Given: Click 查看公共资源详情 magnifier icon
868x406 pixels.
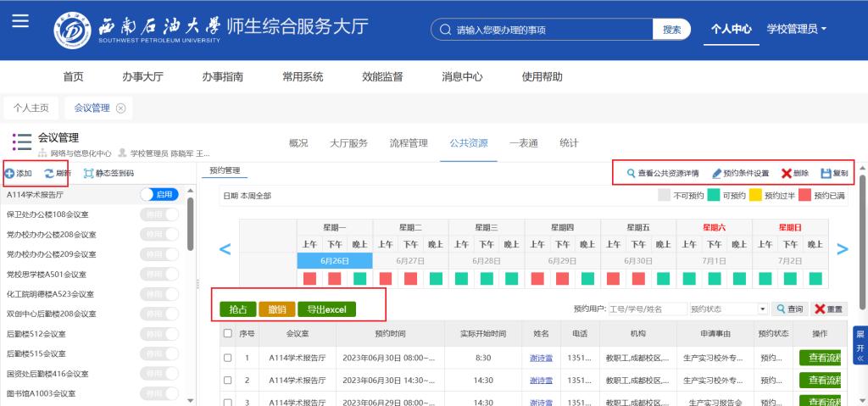Looking at the screenshot, I should (x=631, y=173).
